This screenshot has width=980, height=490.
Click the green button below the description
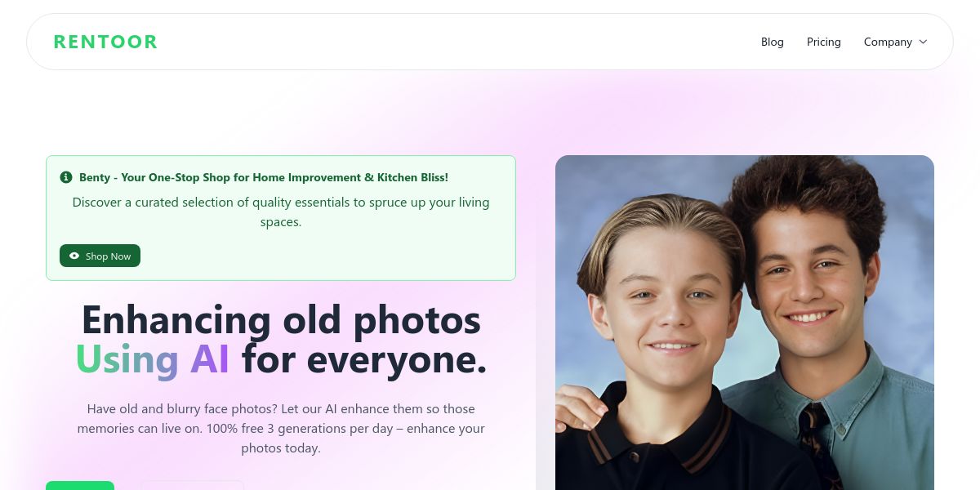point(80,486)
